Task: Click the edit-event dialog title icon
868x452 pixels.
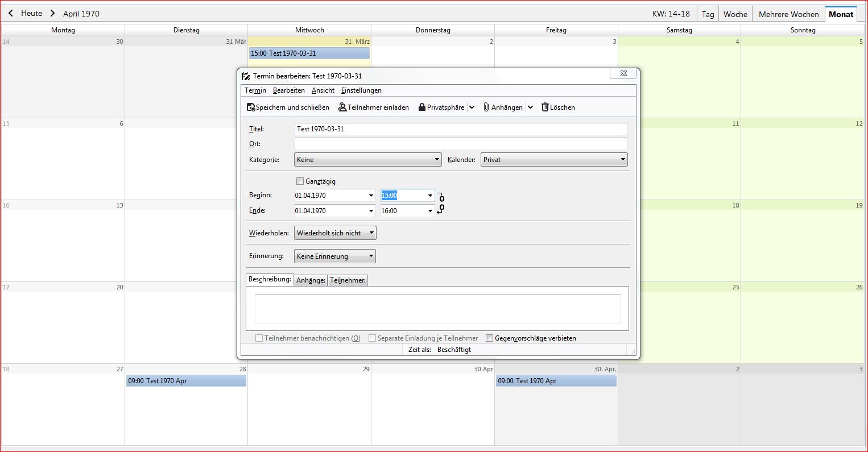Action: click(x=246, y=76)
